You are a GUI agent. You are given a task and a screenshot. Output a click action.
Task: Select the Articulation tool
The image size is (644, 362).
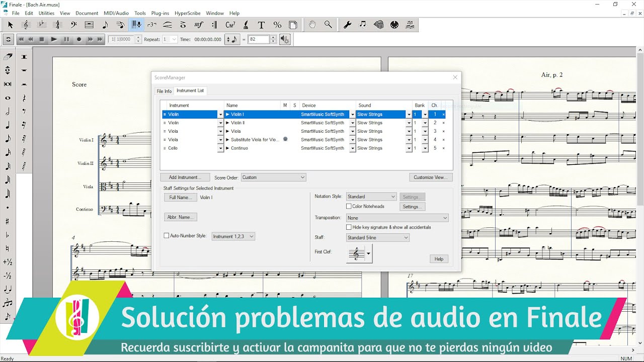point(183,25)
